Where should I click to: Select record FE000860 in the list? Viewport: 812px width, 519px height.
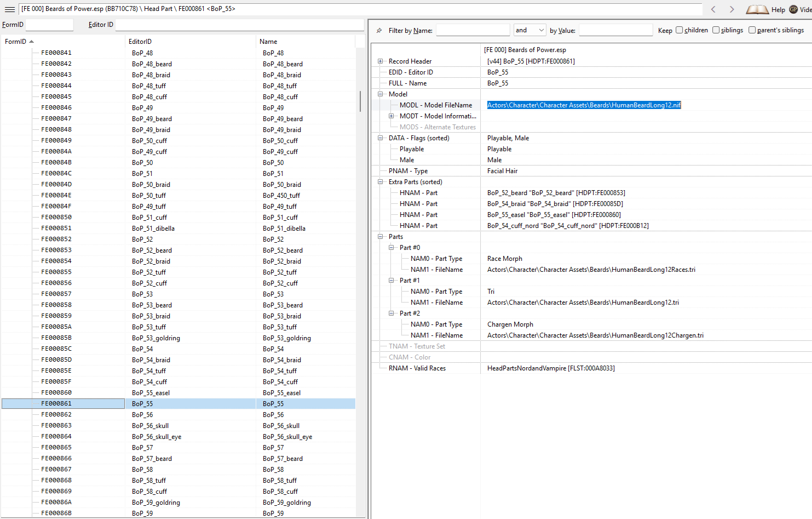(x=178, y=392)
